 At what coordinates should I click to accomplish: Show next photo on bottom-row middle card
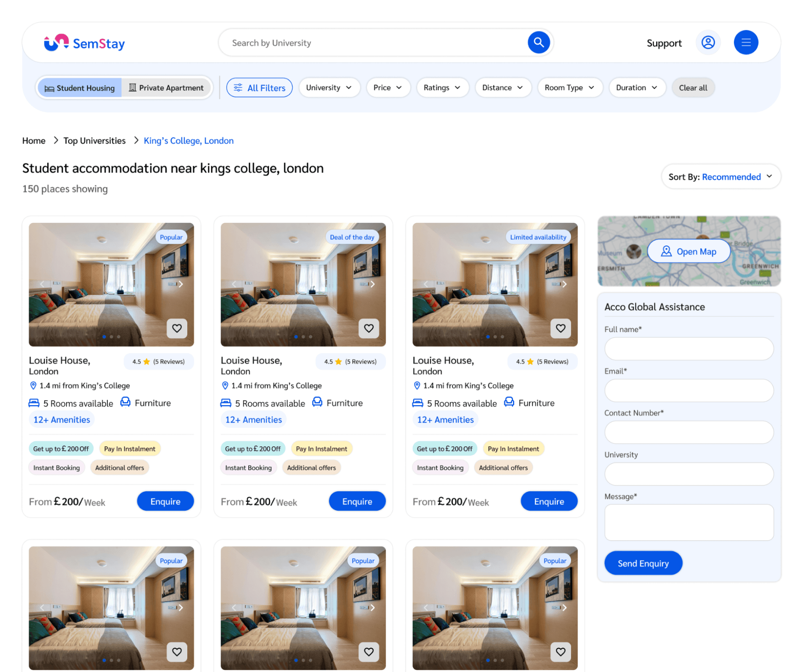click(x=372, y=608)
